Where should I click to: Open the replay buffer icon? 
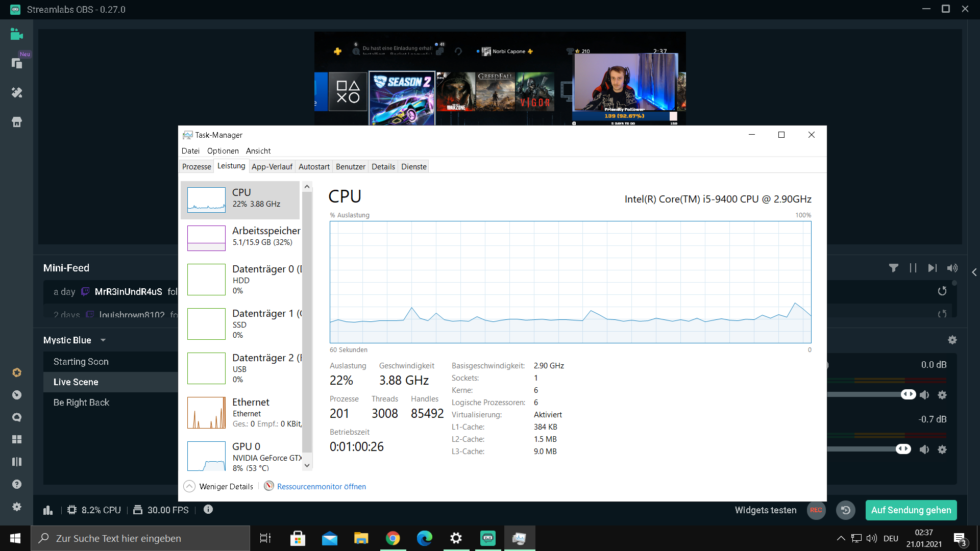pyautogui.click(x=846, y=510)
